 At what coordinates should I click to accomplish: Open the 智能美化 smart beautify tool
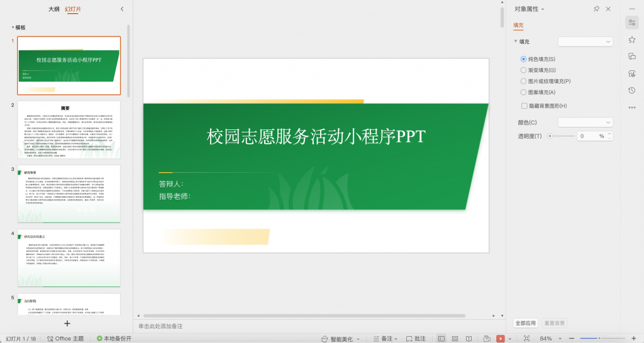pos(337,339)
